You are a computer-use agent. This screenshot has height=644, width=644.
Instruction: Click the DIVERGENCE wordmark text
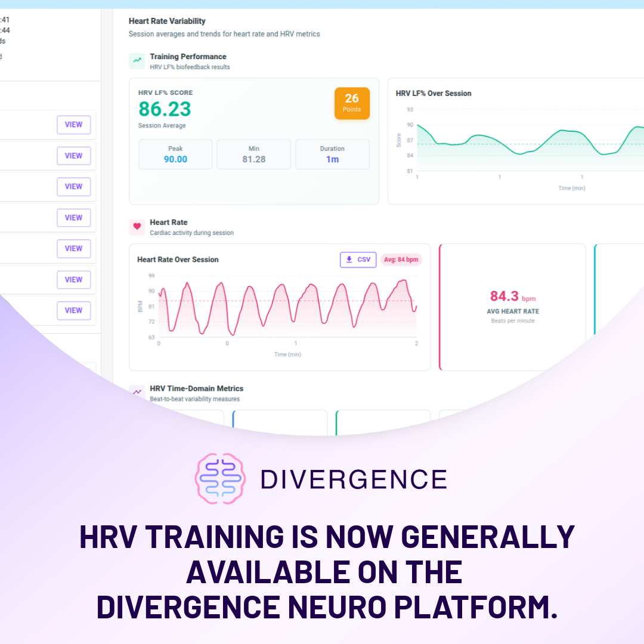click(354, 479)
